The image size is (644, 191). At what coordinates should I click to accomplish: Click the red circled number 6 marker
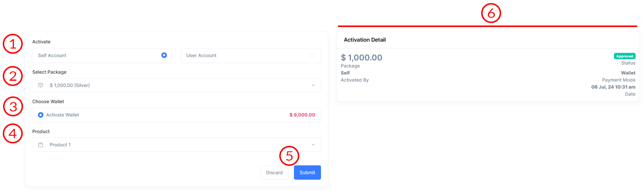click(491, 13)
